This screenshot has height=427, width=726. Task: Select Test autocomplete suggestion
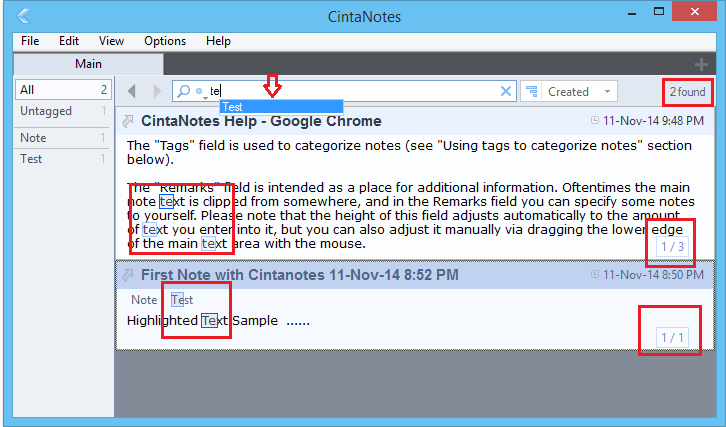point(282,107)
